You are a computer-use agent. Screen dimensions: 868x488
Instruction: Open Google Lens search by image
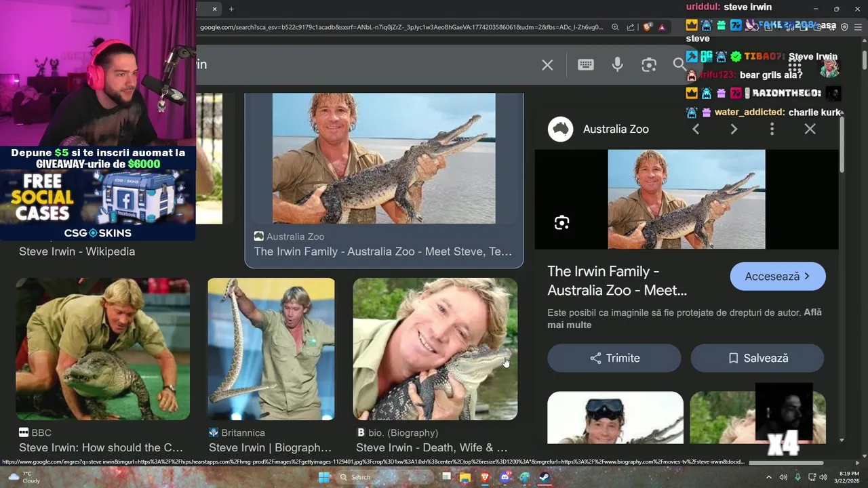pyautogui.click(x=649, y=64)
